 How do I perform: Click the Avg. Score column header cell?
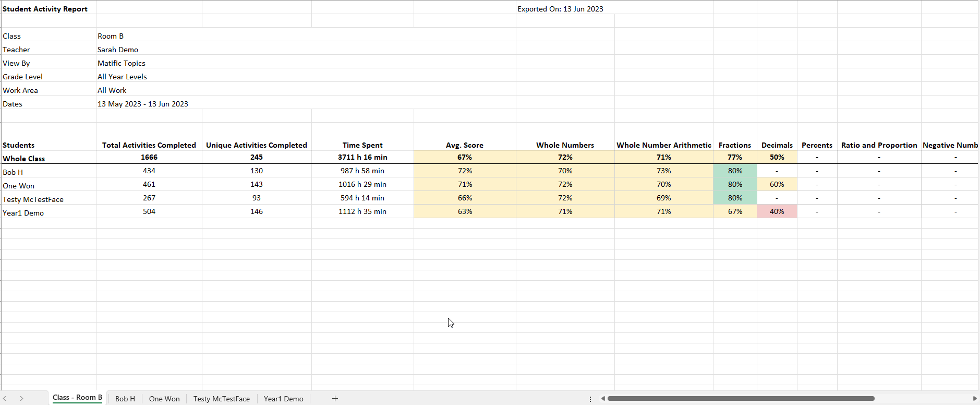(464, 145)
